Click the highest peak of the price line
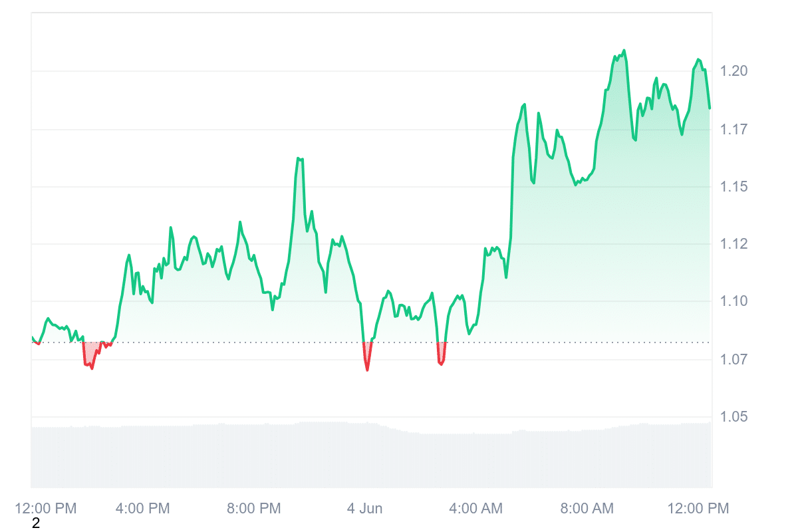Image resolution: width=798 pixels, height=532 pixels. [624, 51]
